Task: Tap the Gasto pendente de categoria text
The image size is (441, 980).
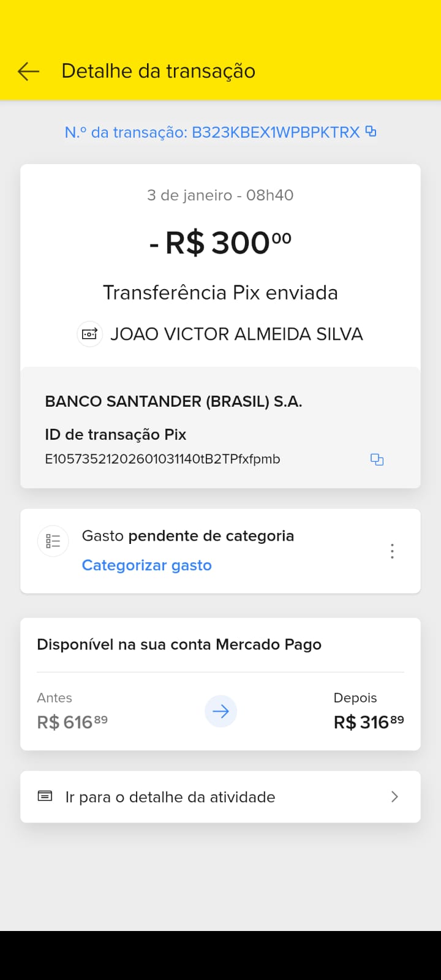Action: pyautogui.click(x=188, y=536)
